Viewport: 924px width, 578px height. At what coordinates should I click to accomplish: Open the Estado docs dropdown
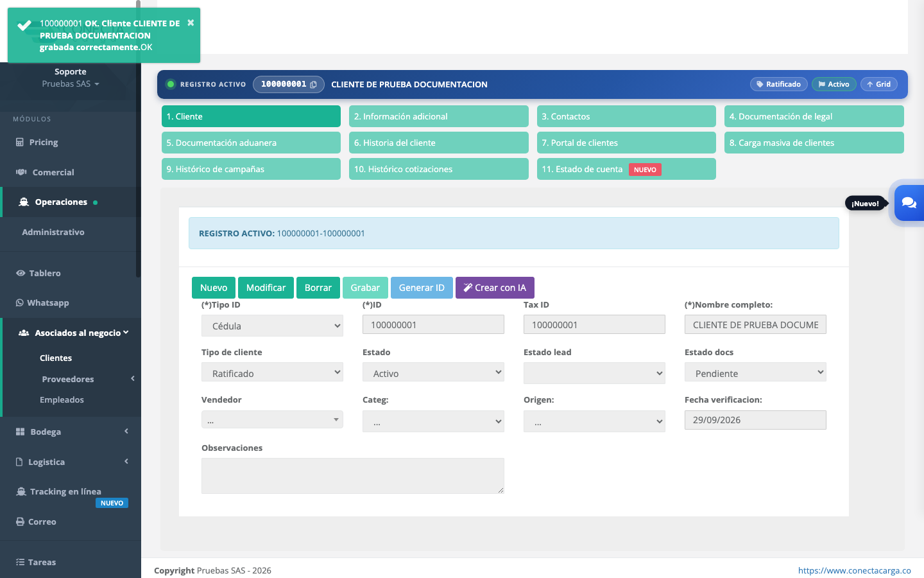(x=755, y=373)
